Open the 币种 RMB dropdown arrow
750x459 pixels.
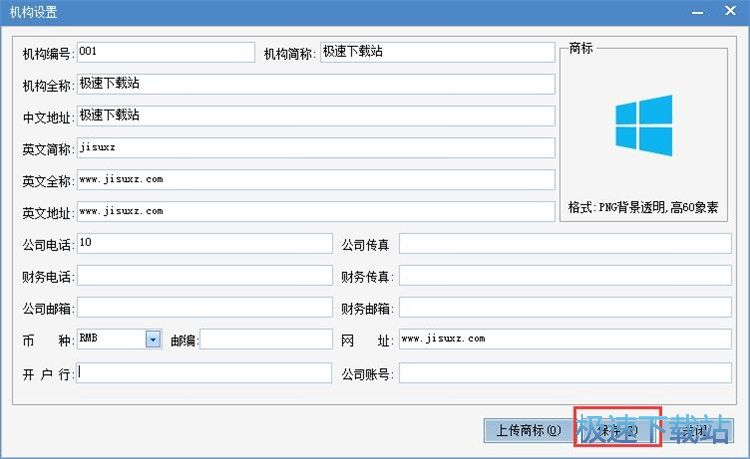(153, 339)
